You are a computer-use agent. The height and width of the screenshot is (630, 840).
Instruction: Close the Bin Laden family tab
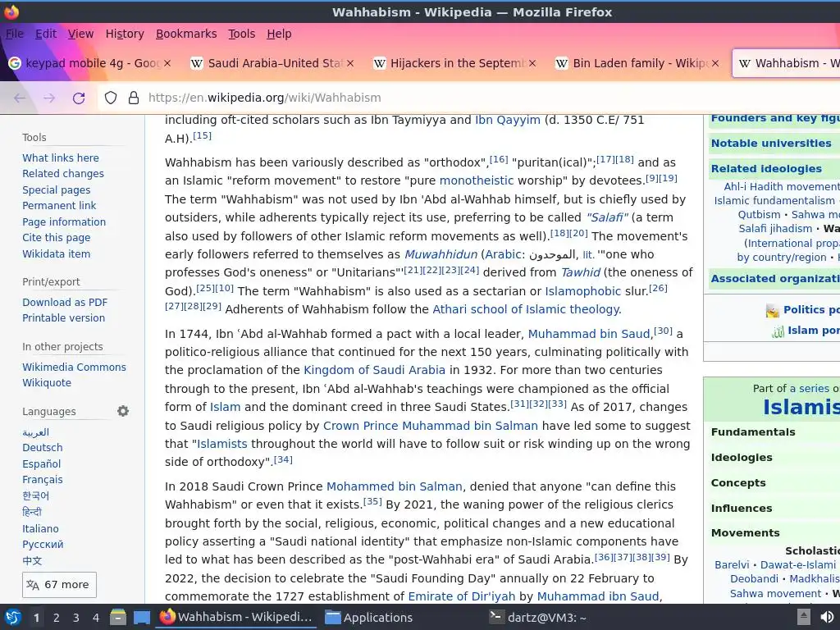tap(714, 63)
